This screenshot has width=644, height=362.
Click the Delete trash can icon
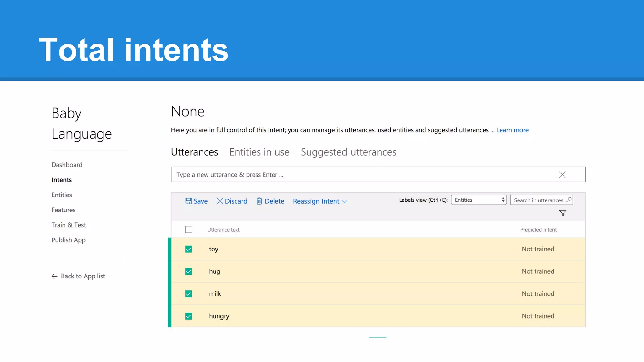[259, 201]
